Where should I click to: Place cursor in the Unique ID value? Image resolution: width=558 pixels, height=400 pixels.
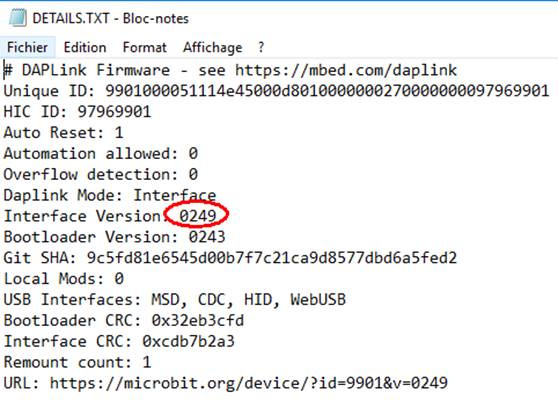point(327,91)
